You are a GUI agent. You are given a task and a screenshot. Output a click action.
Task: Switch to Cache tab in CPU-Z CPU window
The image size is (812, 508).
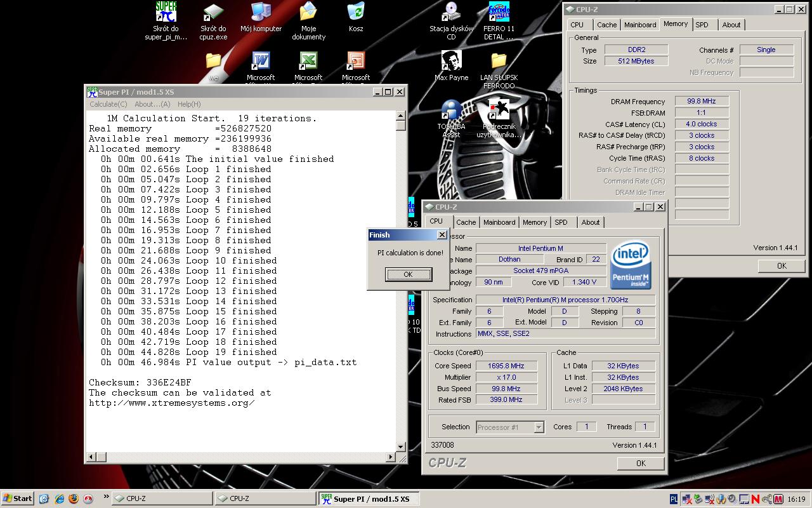(x=466, y=222)
